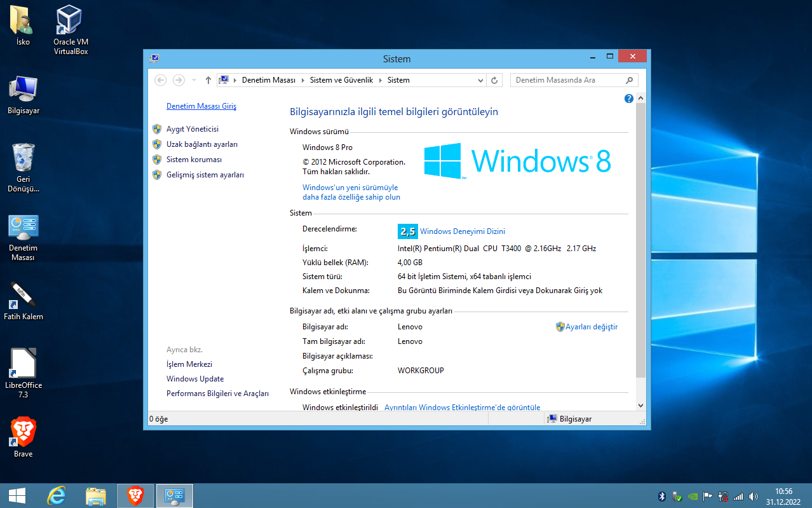Viewport: 812px width, 508px height.
Task: Click the forward navigation arrow
Action: 179,80
